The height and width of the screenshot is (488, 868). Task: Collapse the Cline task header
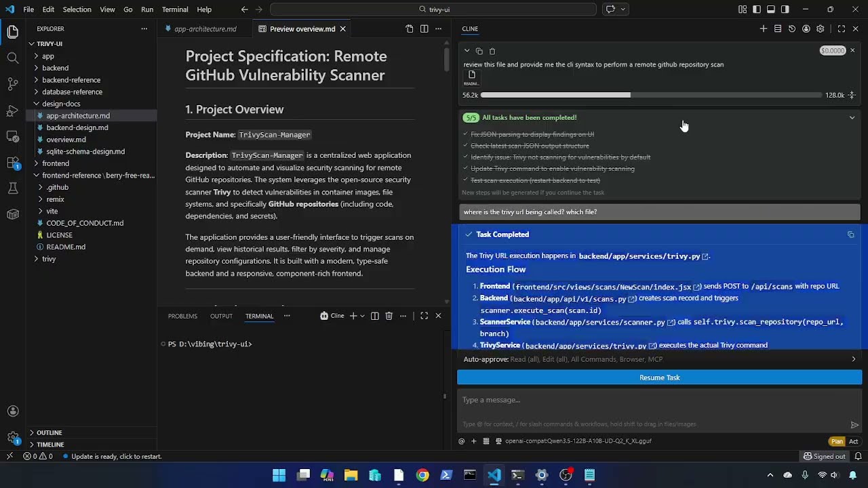click(x=467, y=51)
